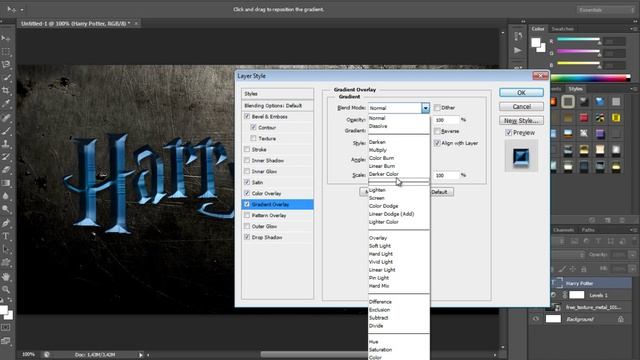This screenshot has width=640, height=360.
Task: Select the Move tool
Action: pos(6,38)
